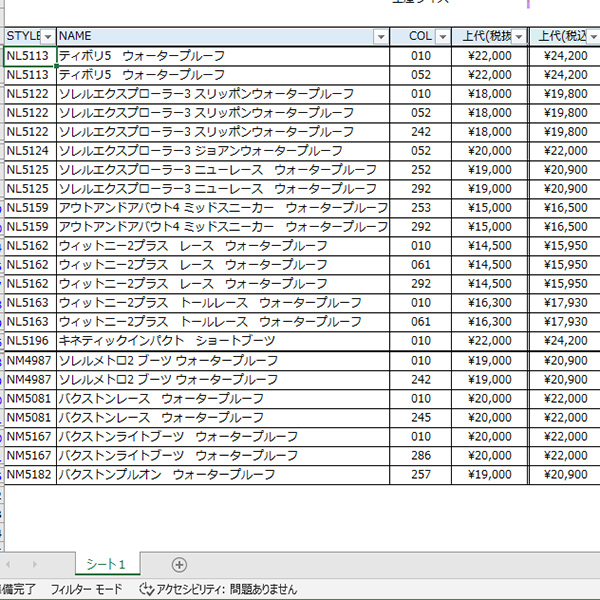Image resolution: width=600 pixels, height=600 pixels.
Task: Open the STYLE column filter dropdown
Action: pyautogui.click(x=48, y=37)
